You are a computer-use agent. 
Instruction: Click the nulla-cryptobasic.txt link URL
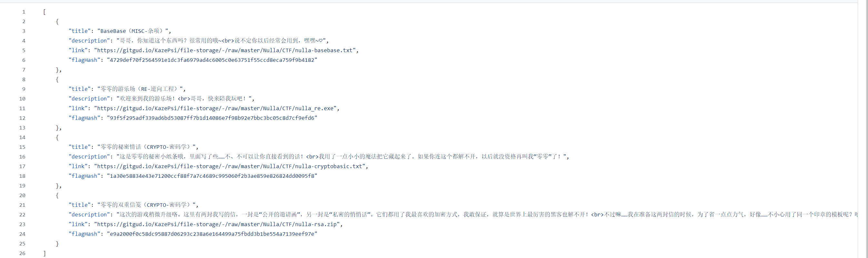click(x=229, y=166)
